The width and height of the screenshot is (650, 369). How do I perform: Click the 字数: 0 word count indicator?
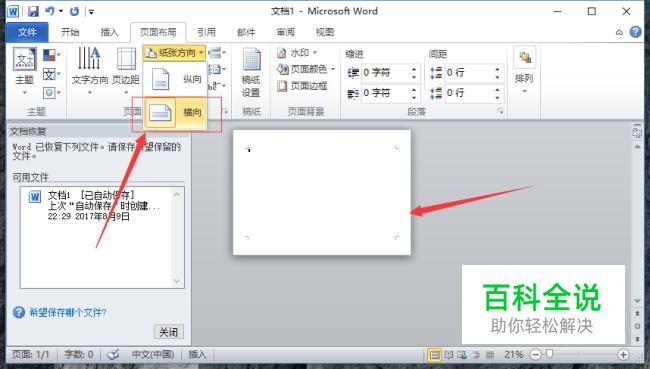(x=79, y=354)
